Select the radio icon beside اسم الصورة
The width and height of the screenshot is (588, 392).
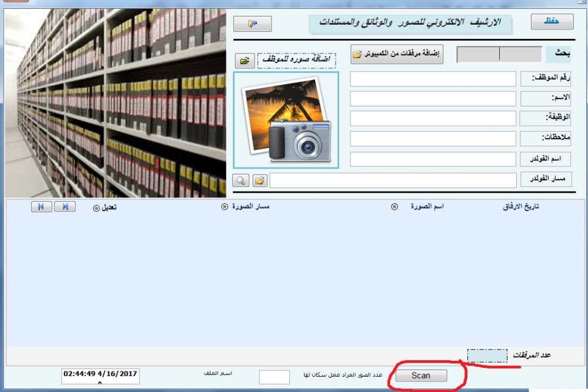pos(395,207)
